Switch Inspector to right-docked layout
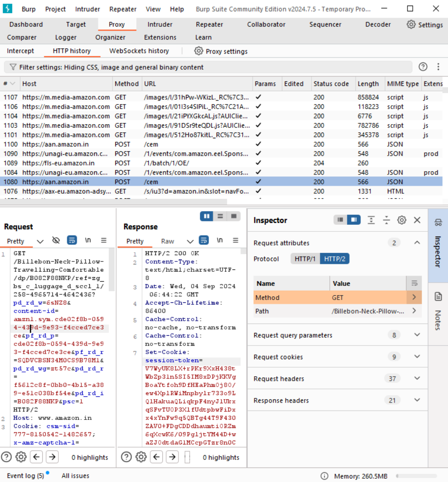This screenshot has height=482, width=448. pyautogui.click(x=354, y=220)
